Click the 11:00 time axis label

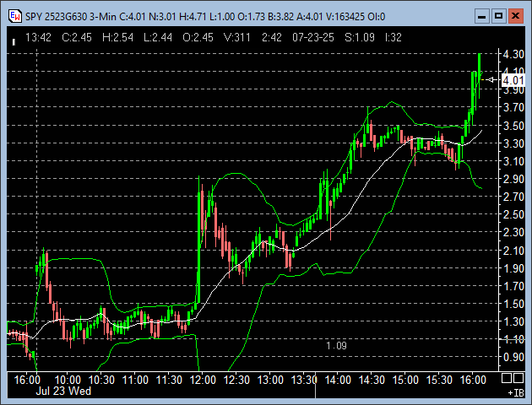(x=135, y=380)
